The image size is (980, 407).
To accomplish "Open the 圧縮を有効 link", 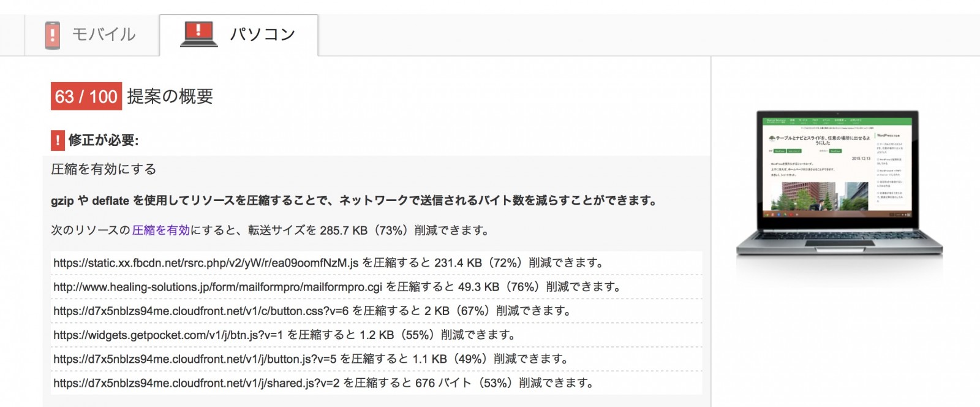I will pyautogui.click(x=161, y=230).
